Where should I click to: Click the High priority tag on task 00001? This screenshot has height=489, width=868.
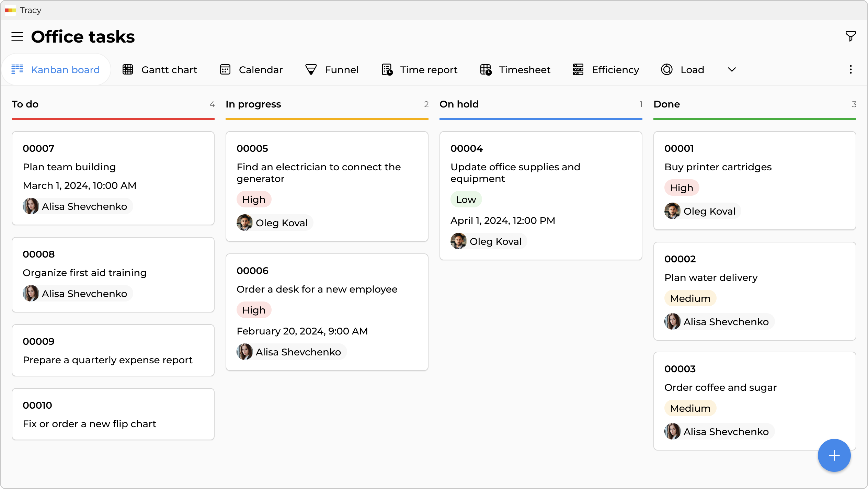click(682, 188)
